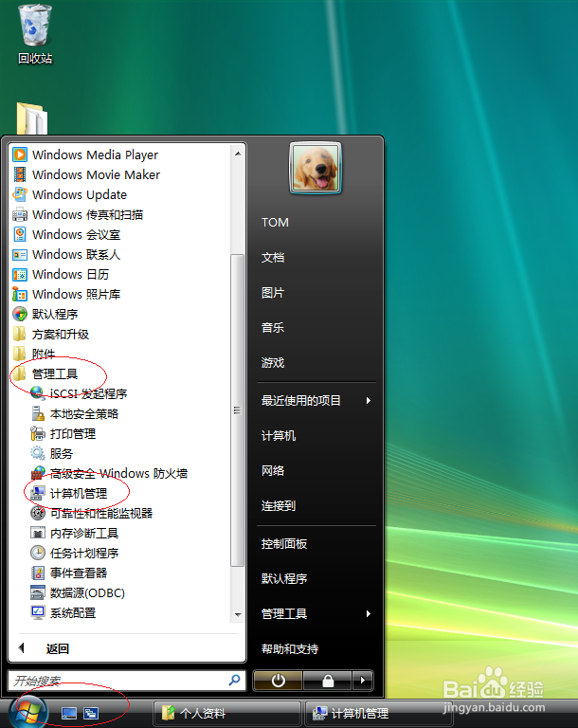The width and height of the screenshot is (578, 728).
Task: Open 服务 gear icon
Action: click(x=38, y=454)
